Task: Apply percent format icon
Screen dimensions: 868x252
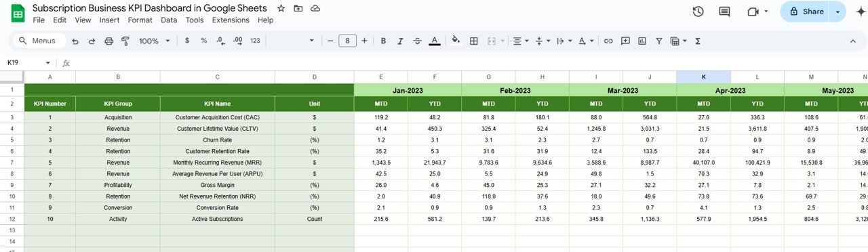Action: pos(203,41)
